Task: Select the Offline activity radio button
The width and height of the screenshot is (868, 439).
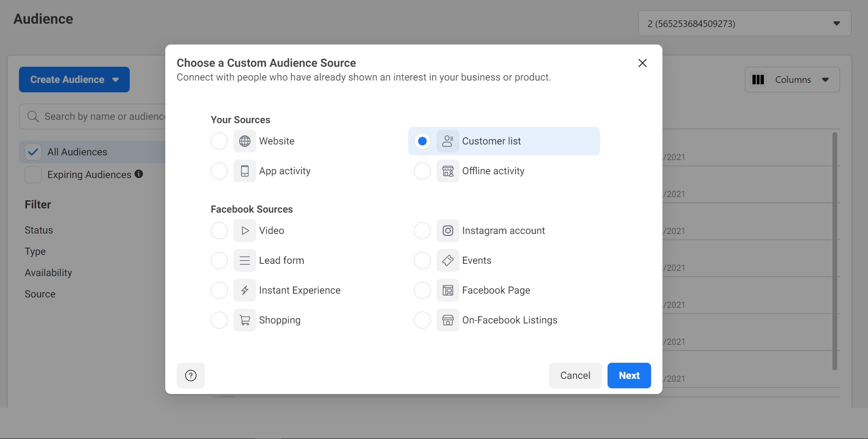Action: click(x=422, y=171)
